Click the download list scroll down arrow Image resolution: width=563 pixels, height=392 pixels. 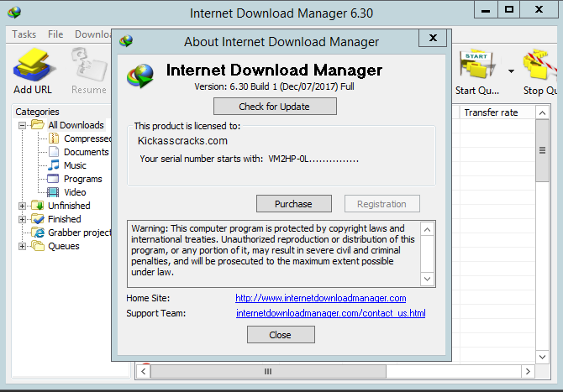pos(542,357)
